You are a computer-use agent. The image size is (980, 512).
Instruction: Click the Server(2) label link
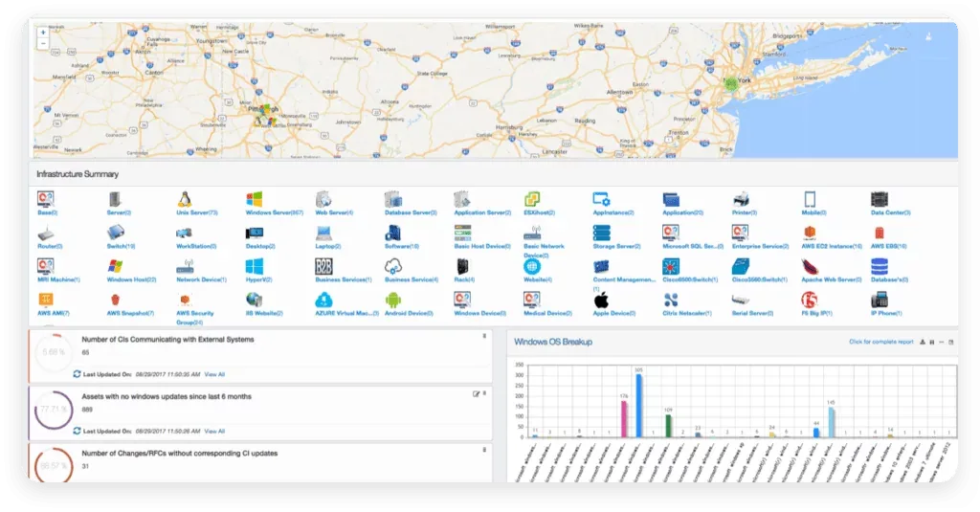(119, 213)
